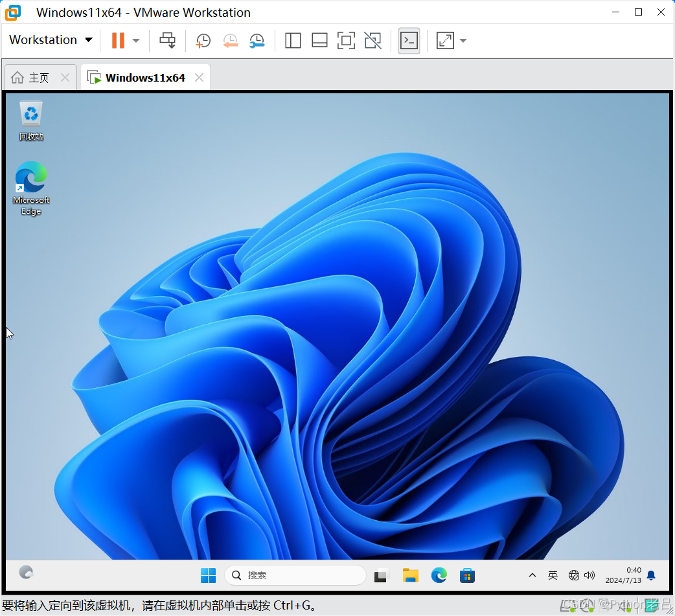
Task: Toggle the library sidebar panel
Action: (x=293, y=40)
